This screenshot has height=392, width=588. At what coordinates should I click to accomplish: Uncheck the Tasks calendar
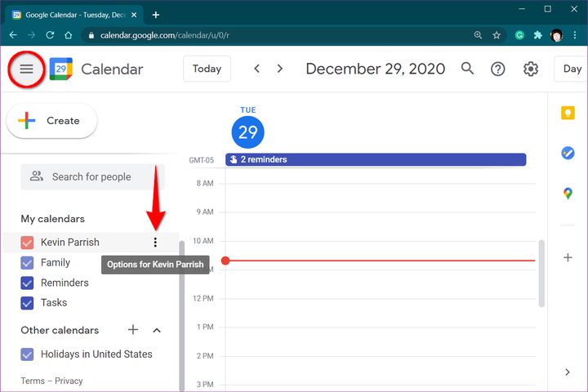point(27,303)
